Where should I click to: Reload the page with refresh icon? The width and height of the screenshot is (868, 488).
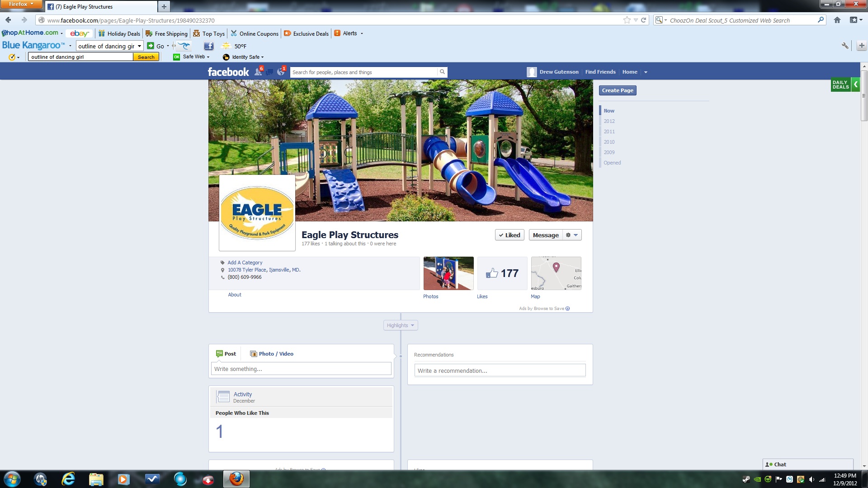[643, 20]
